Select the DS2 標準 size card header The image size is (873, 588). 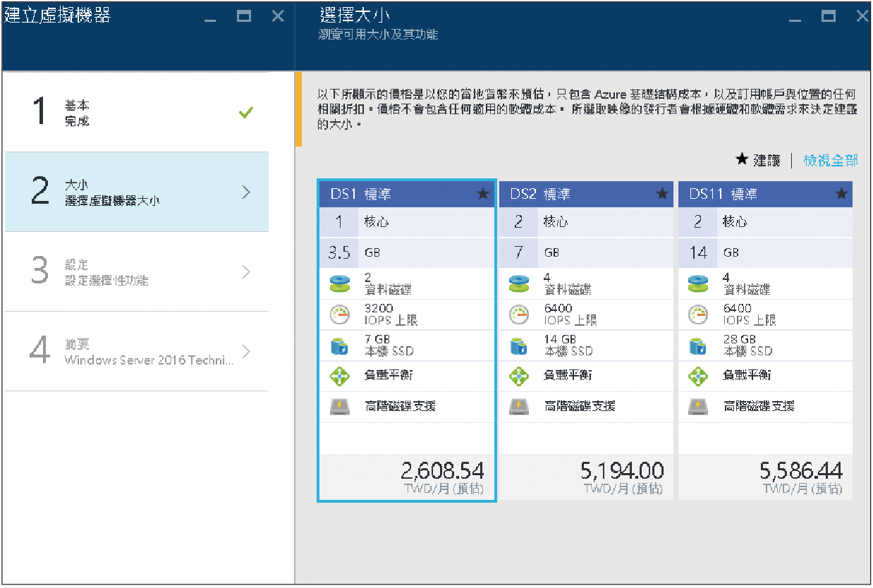pyautogui.click(x=586, y=194)
